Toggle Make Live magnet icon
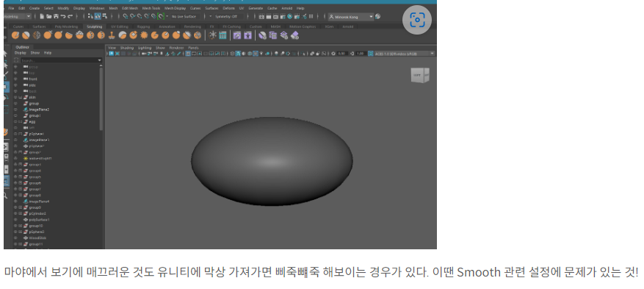Viewport: 644px width, 289px height. click(161, 16)
